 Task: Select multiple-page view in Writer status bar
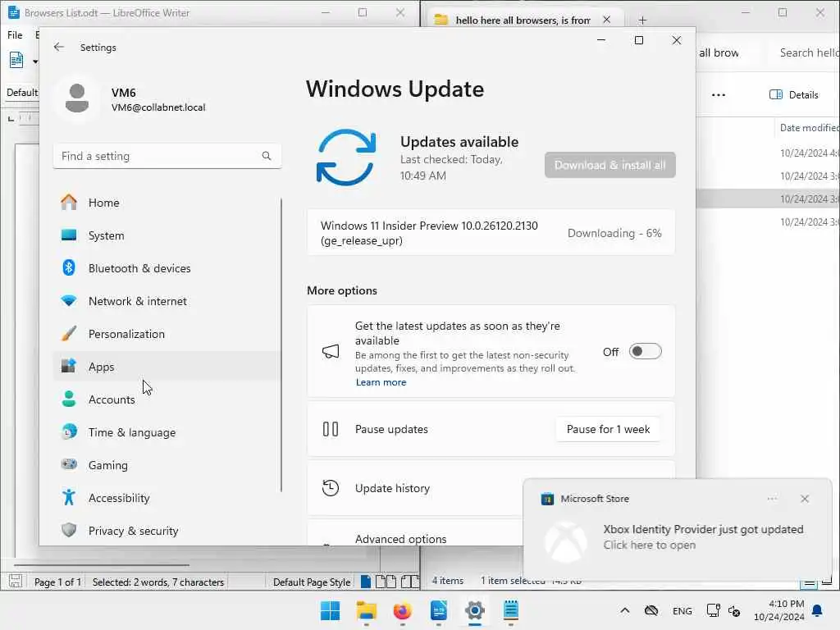[x=386, y=582]
